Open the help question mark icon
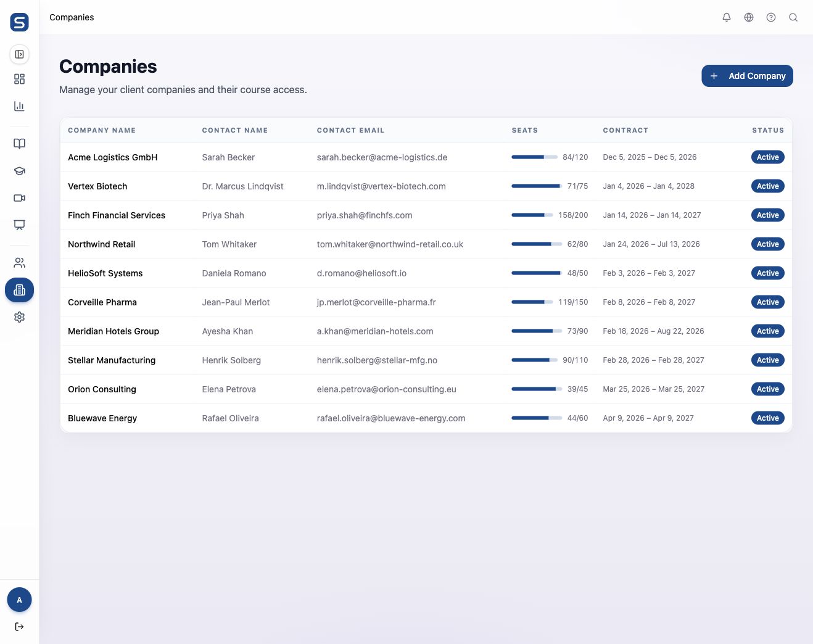Screen dimensions: 813x644 pyautogui.click(x=771, y=17)
